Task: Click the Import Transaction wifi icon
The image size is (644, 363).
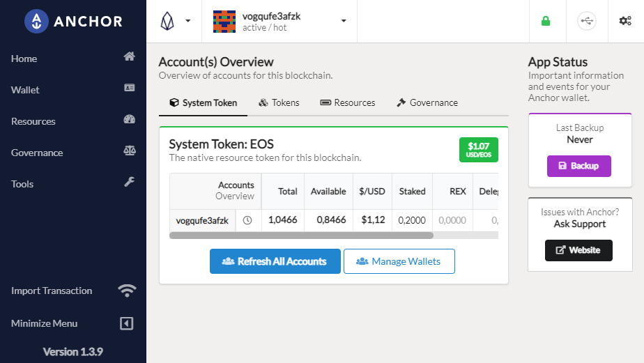Action: (128, 291)
